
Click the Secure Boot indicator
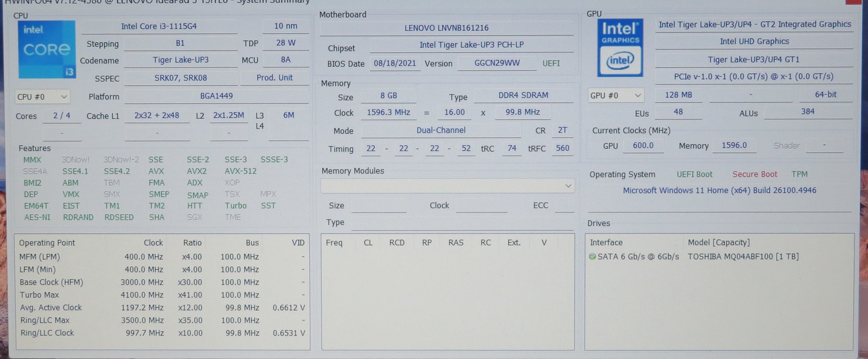click(755, 175)
